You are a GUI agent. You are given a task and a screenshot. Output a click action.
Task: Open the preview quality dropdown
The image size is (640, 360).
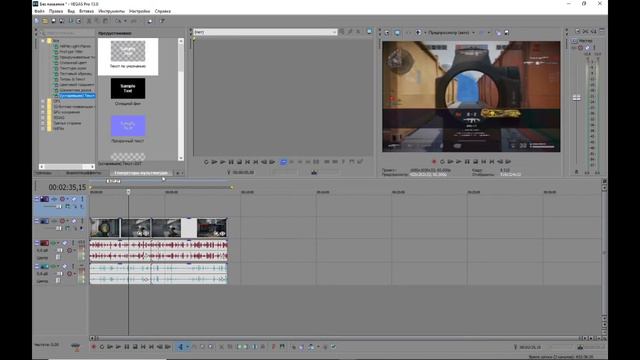pyautogui.click(x=473, y=32)
